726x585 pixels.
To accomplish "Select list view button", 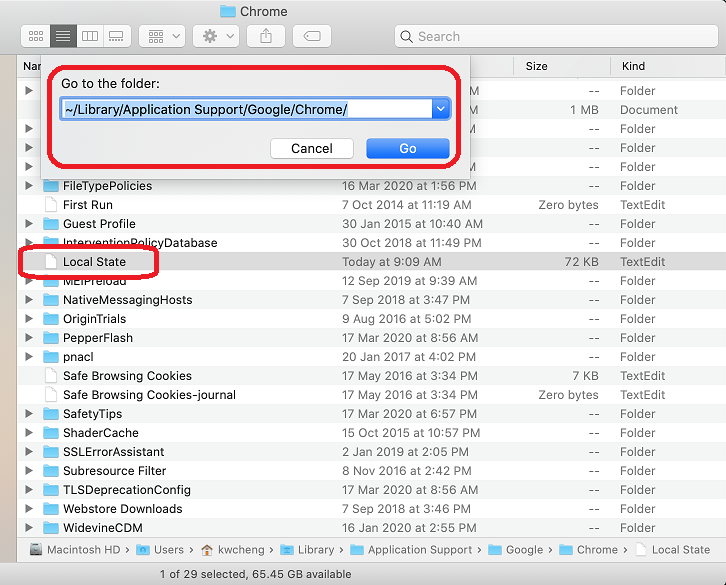I will pyautogui.click(x=63, y=36).
